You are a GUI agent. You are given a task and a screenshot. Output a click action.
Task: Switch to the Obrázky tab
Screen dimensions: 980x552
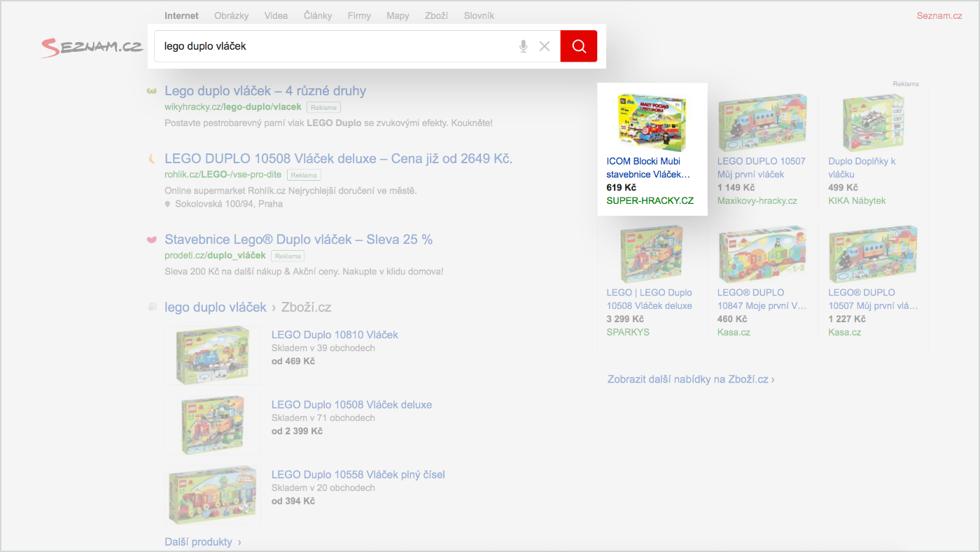(x=232, y=15)
